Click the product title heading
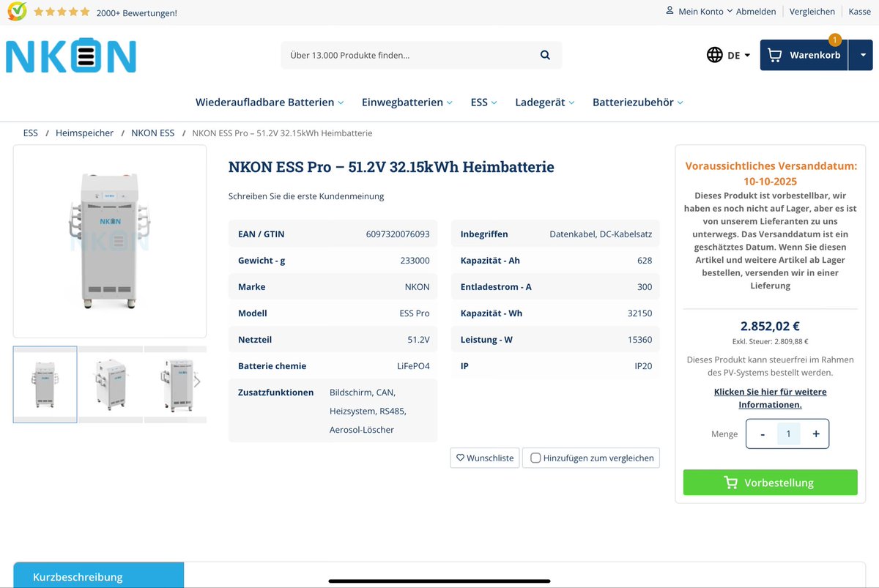 click(x=391, y=167)
